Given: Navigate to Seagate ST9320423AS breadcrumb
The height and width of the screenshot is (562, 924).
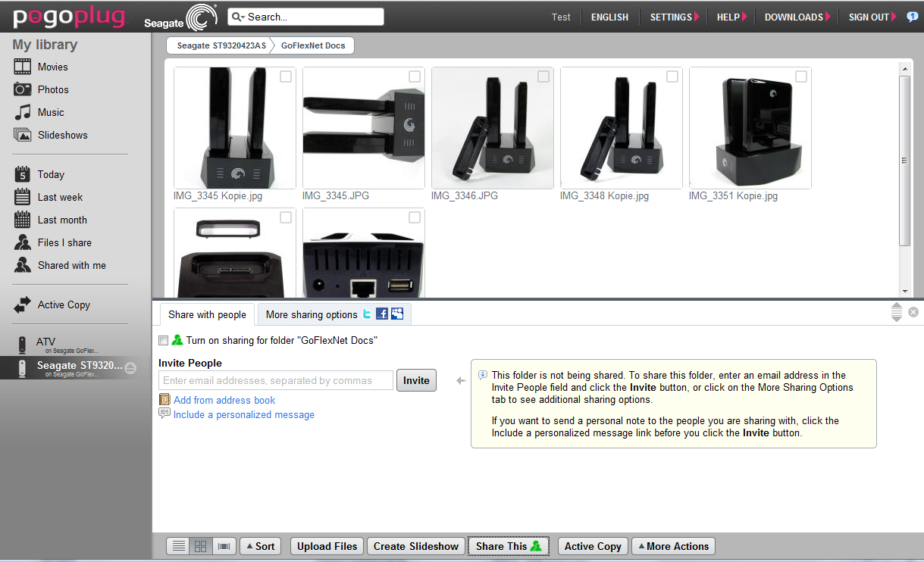Looking at the screenshot, I should click(x=221, y=45).
